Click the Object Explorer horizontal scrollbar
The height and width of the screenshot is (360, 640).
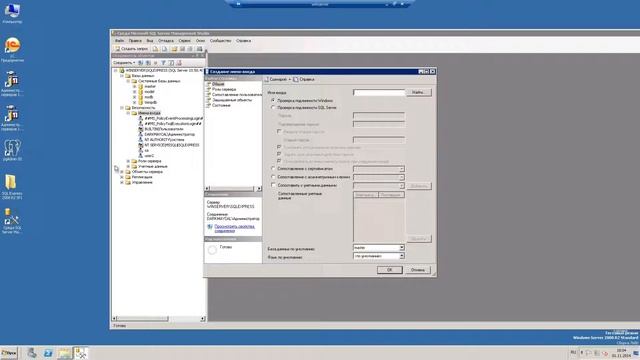[x=159, y=318]
